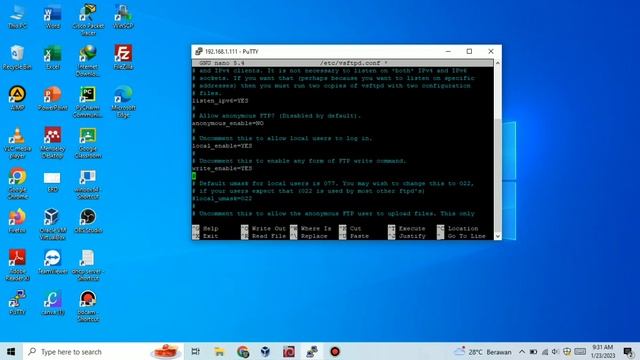Viewport: 640px width, 360px height.
Task: Launch Microsoft Edge from the desktop
Action: [123, 102]
